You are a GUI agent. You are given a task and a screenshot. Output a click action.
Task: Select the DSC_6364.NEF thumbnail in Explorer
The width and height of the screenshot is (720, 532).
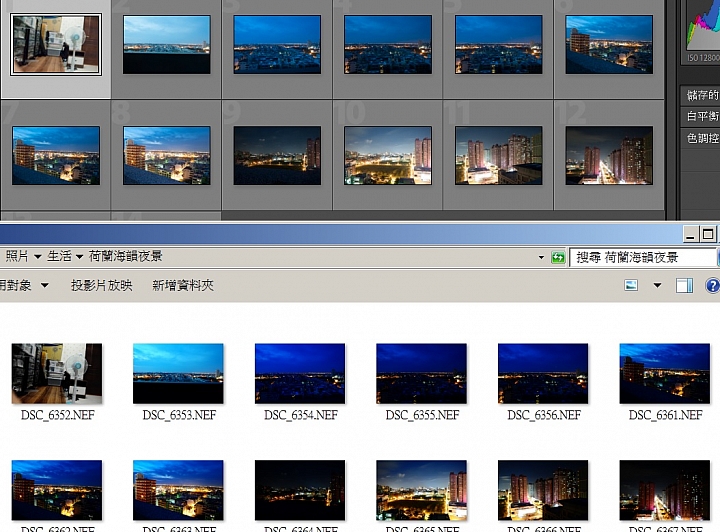[x=300, y=490]
